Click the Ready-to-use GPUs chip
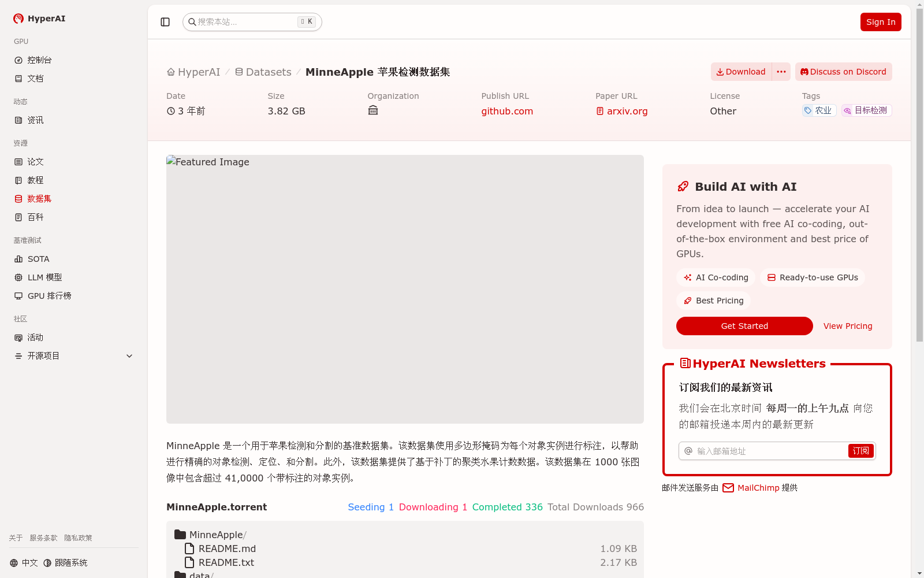924x578 pixels. click(813, 277)
